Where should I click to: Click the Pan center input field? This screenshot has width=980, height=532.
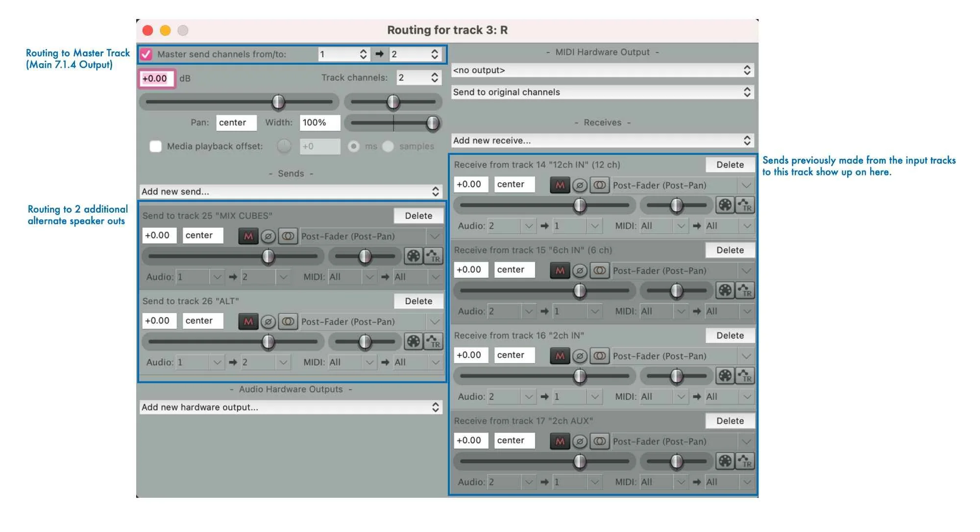[236, 122]
